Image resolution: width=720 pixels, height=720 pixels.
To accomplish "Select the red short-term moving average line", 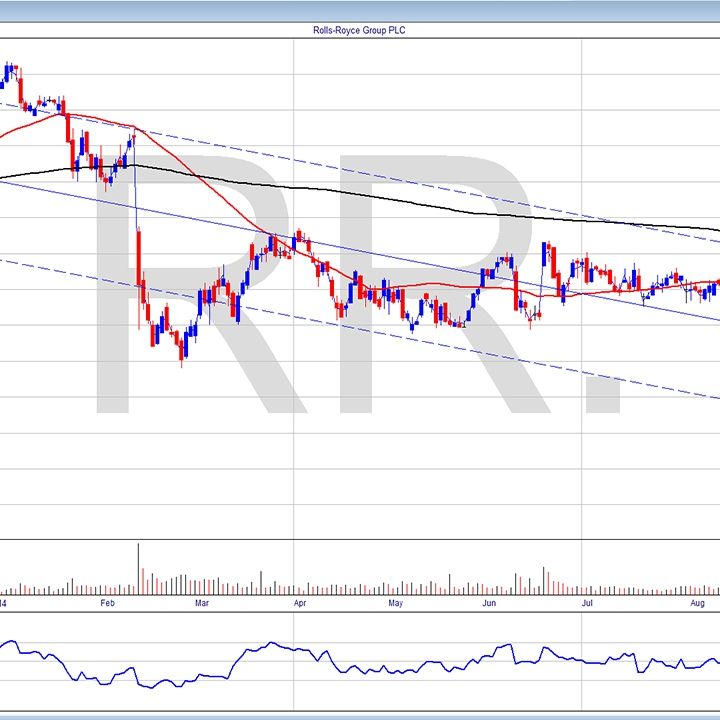I will (x=200, y=172).
